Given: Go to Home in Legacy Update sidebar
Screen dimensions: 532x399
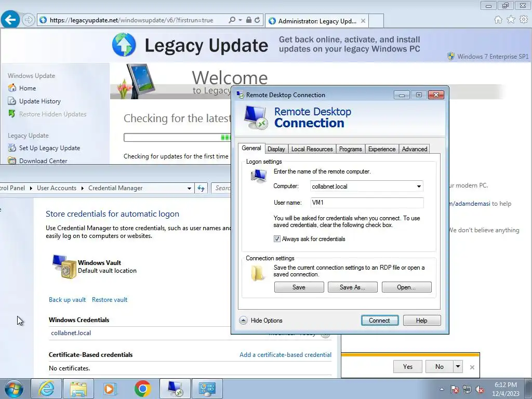Looking at the screenshot, I should pos(28,88).
